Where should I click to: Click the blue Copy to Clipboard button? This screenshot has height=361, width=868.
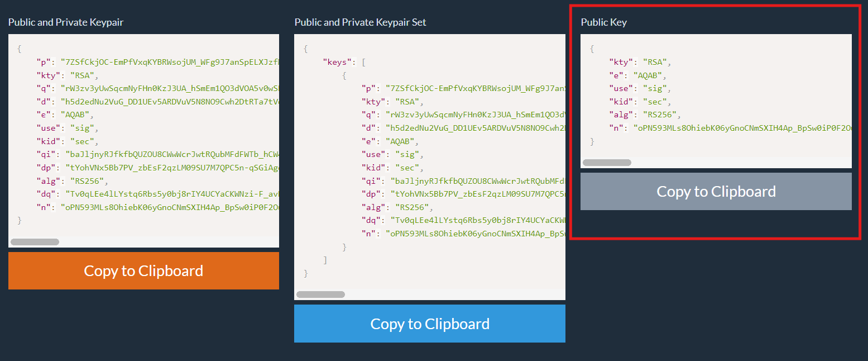pos(429,324)
